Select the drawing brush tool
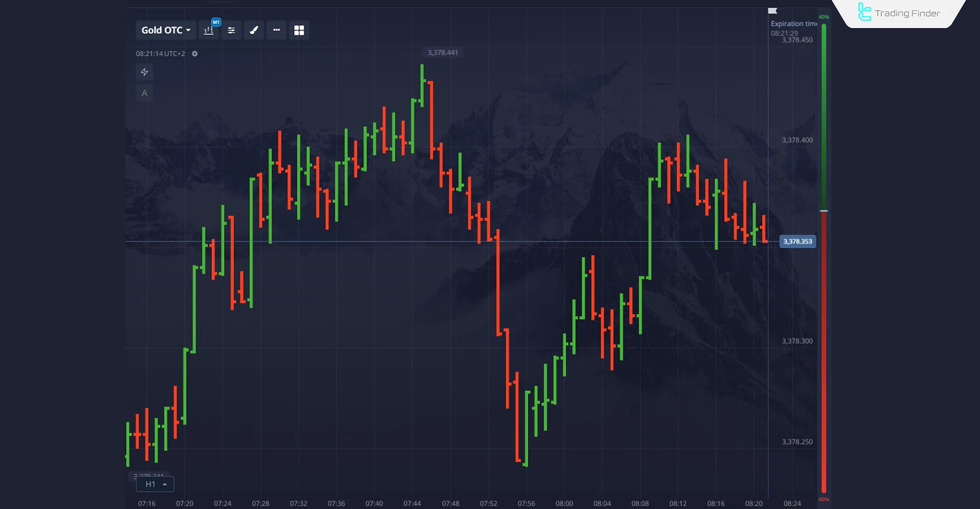The width and height of the screenshot is (980, 509). tap(254, 30)
